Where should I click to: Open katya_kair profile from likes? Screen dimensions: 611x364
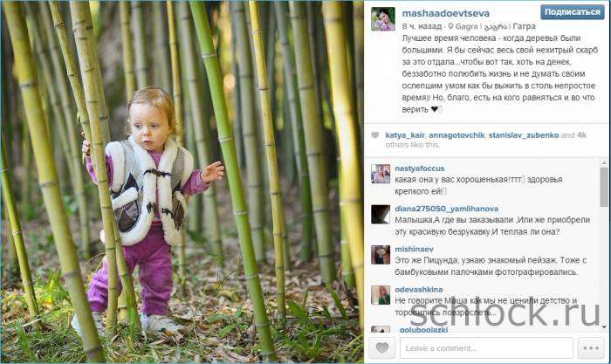coord(404,135)
